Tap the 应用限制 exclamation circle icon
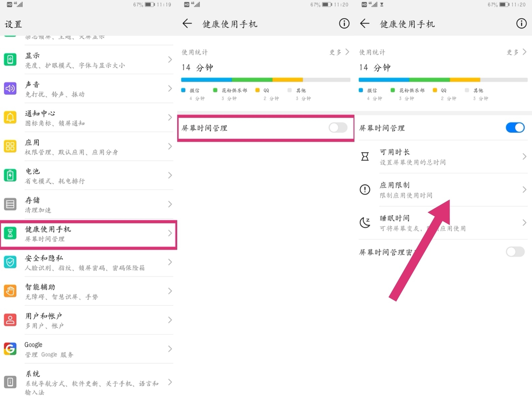Viewport: 532px width, 399px height. [365, 190]
